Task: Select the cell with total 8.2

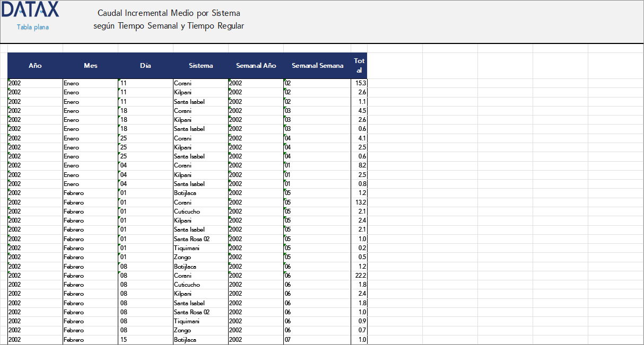Action: pos(359,165)
